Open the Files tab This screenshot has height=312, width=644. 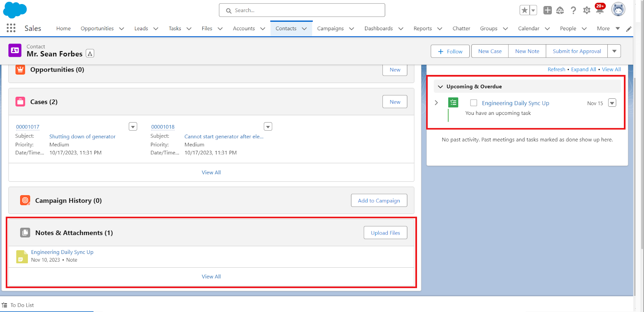(207, 28)
